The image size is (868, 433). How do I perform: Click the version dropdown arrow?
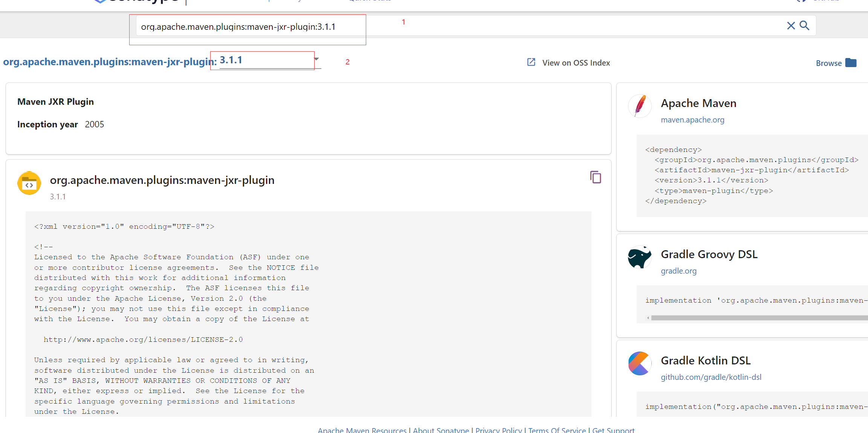[316, 59]
